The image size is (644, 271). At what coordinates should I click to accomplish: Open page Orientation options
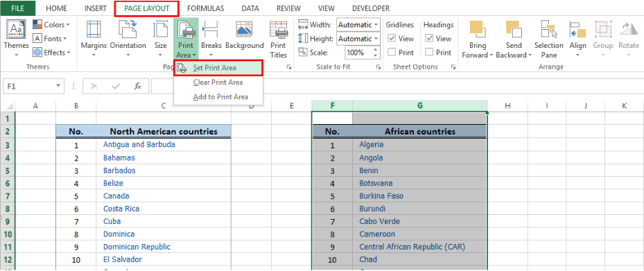point(128,39)
